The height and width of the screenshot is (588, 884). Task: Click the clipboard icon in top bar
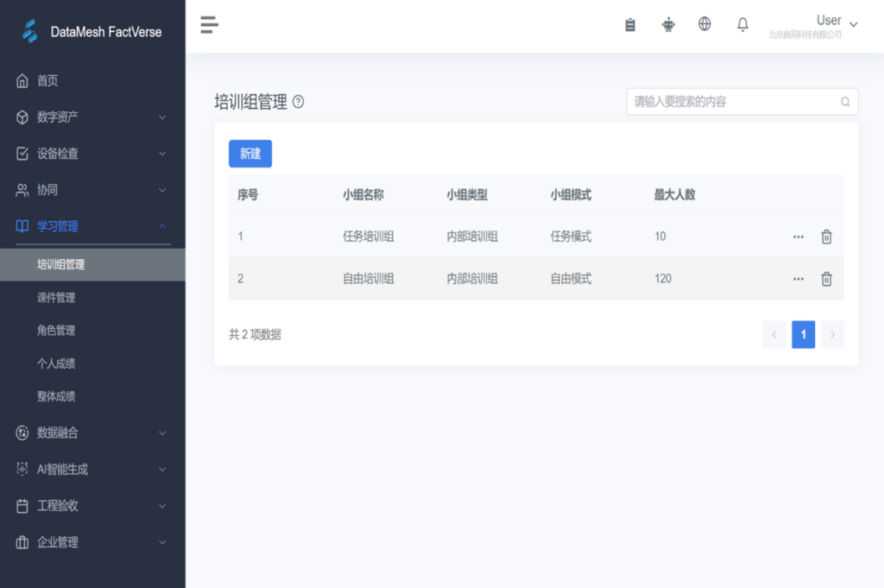(x=630, y=25)
